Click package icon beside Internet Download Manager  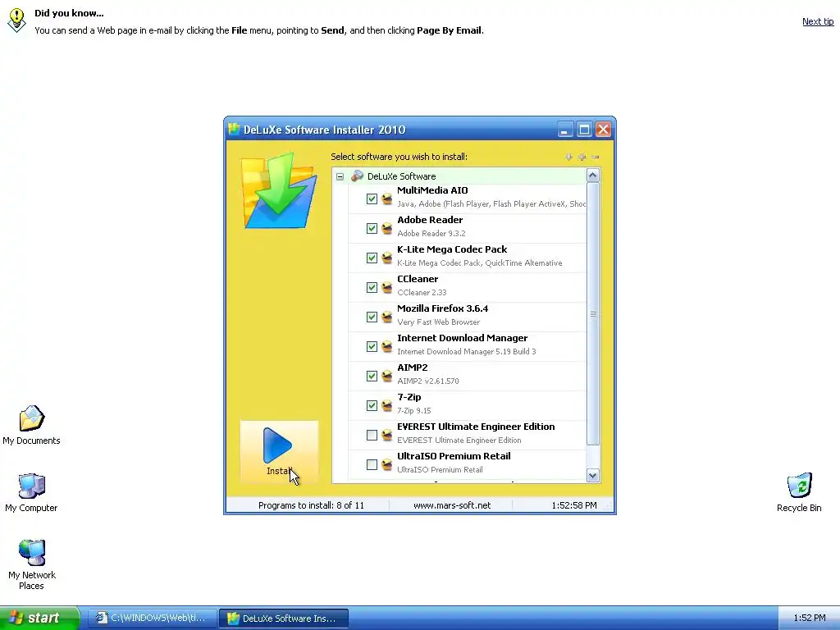tap(387, 346)
